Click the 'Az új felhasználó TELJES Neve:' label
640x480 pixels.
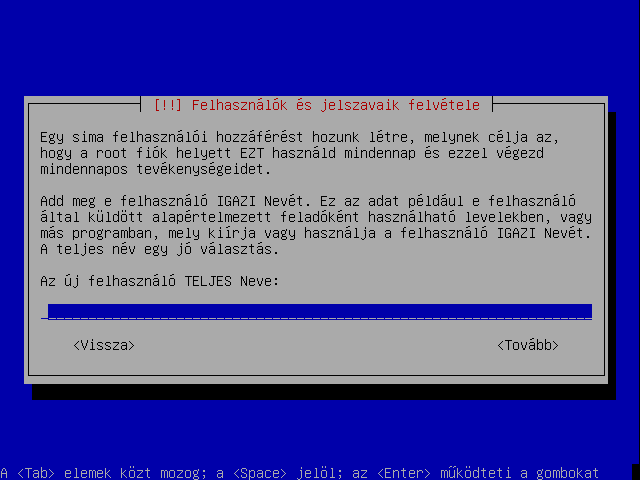pyautogui.click(x=160, y=281)
